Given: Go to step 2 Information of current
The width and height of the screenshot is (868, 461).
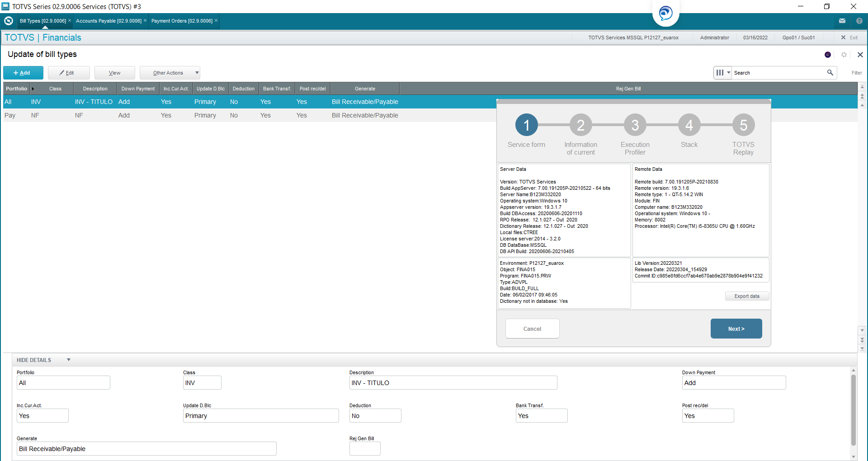Looking at the screenshot, I should 580,125.
